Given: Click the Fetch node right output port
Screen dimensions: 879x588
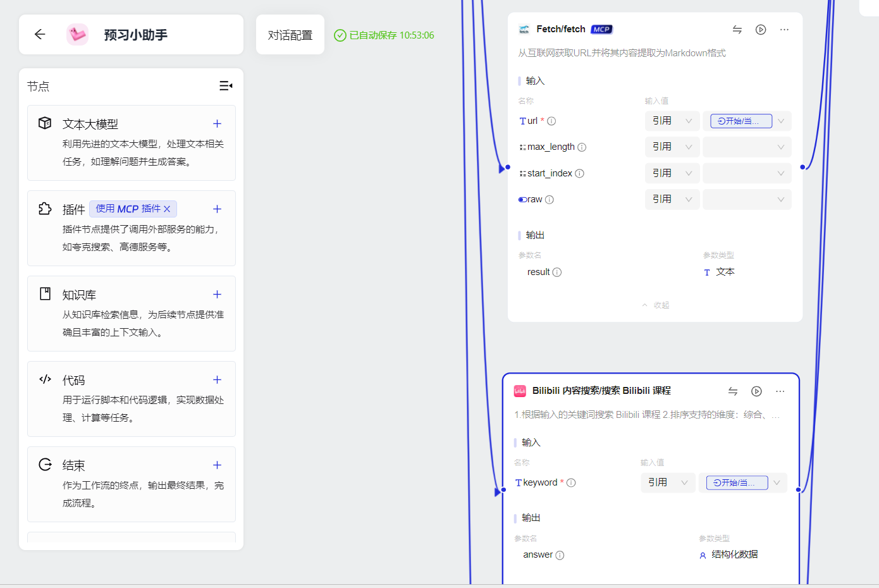Looking at the screenshot, I should pos(802,168).
